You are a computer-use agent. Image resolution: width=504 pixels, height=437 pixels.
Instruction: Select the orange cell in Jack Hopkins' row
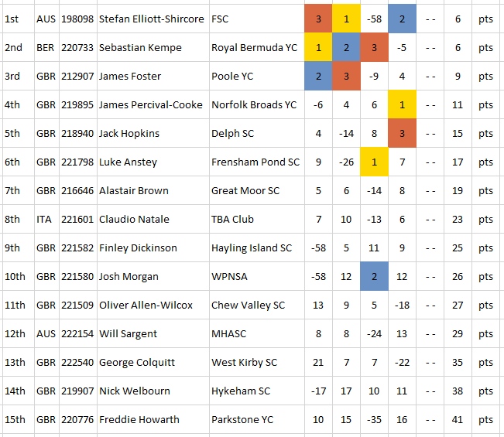coord(402,133)
